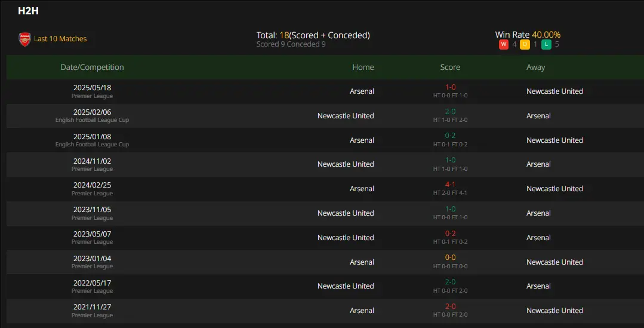Viewport: 644px width, 328px height.
Task: Select the 2025/01/08 match date
Action: tap(92, 136)
